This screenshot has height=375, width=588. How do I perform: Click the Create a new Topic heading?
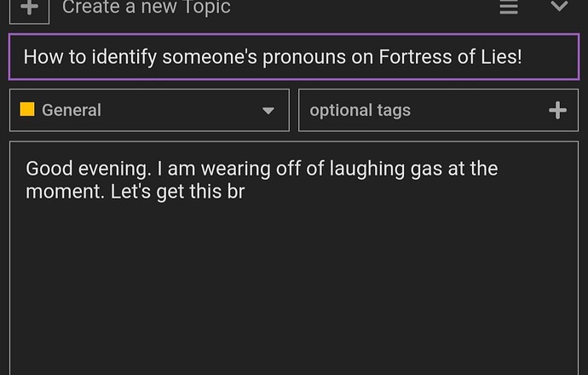click(x=147, y=7)
